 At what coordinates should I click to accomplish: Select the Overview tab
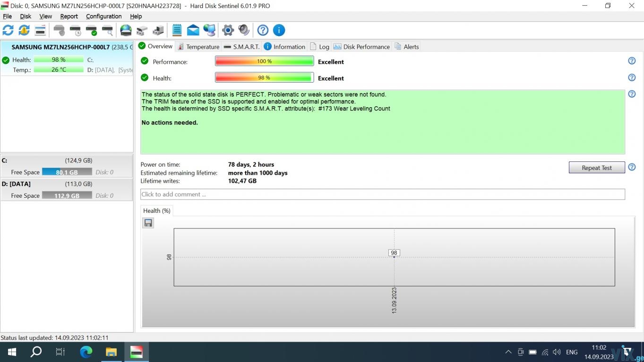point(155,46)
